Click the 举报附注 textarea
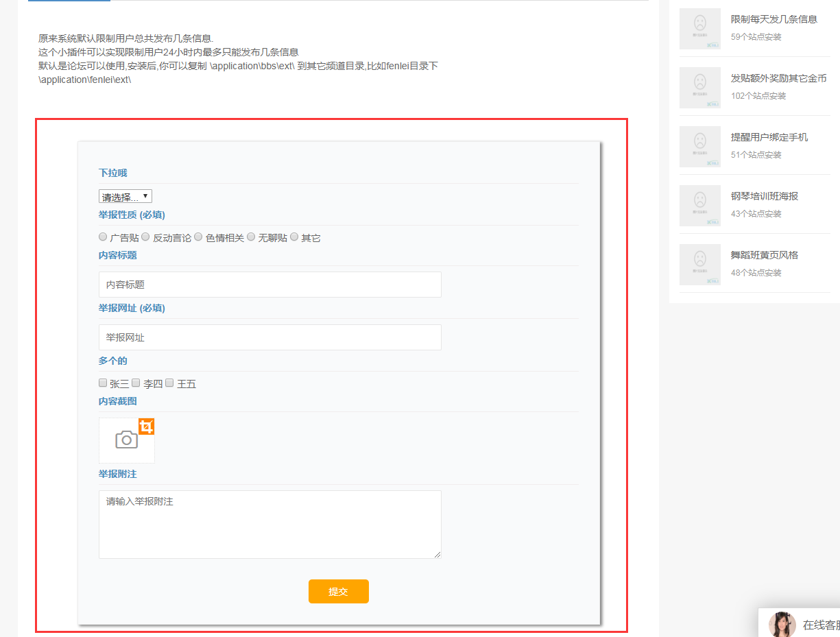Viewport: 840px width, 637px height. tap(269, 524)
